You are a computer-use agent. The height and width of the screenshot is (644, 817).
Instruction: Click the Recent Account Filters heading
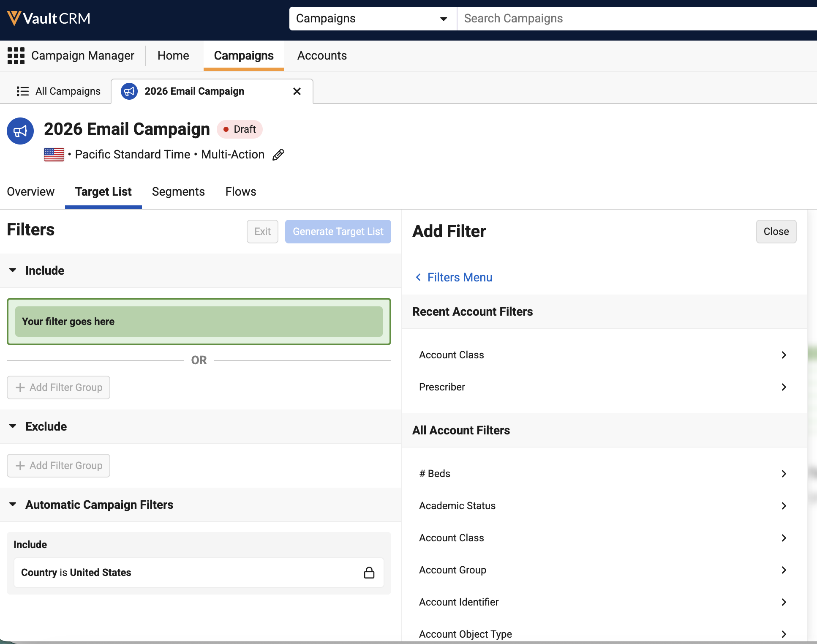tap(472, 312)
